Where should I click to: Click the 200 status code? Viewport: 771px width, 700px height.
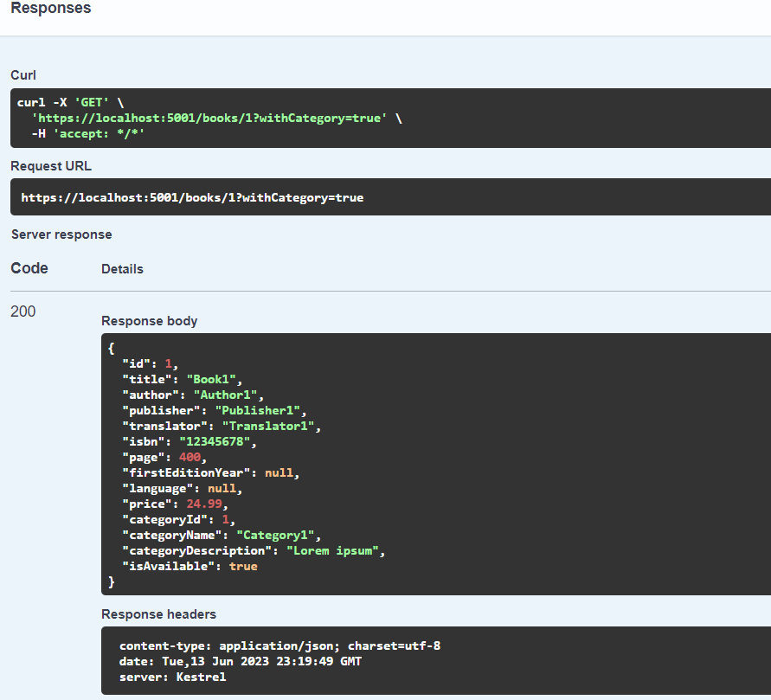[23, 311]
